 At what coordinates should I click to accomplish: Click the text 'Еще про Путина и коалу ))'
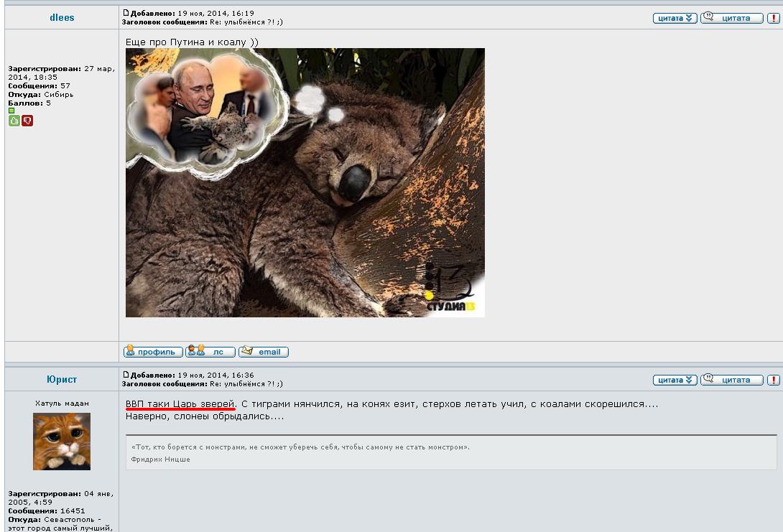coord(193,42)
